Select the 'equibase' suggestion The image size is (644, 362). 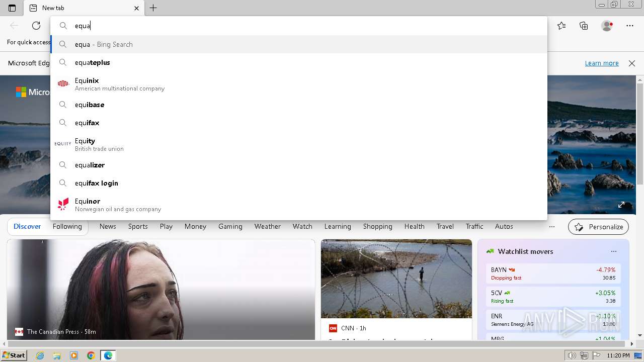coord(299,105)
